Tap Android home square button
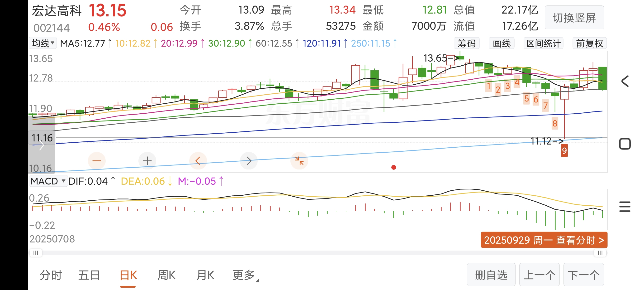The height and width of the screenshot is (290, 644). pos(625,144)
